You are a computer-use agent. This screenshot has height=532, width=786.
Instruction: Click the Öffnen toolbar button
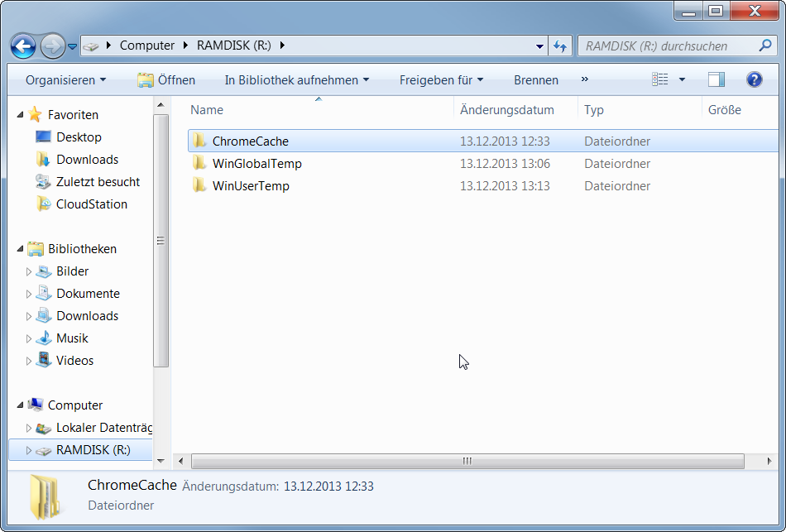click(166, 80)
